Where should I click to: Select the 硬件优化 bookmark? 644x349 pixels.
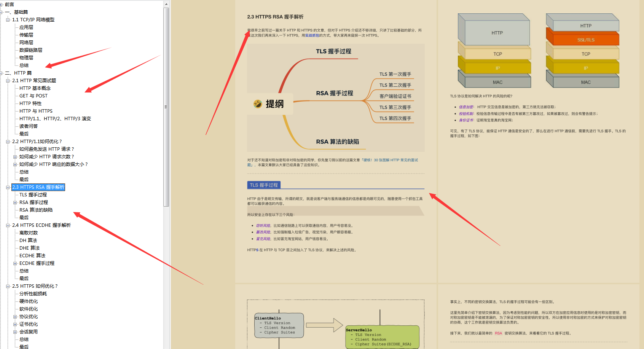click(29, 301)
